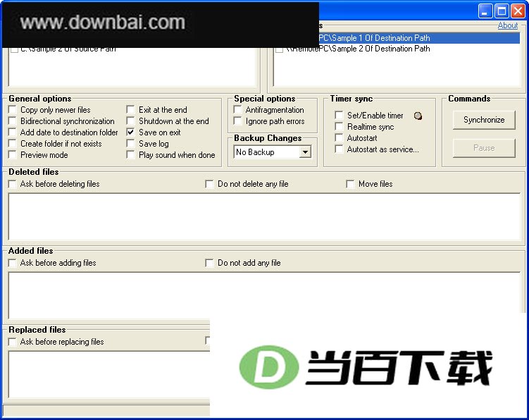Check Ask before adding files
The height and width of the screenshot is (420, 529).
[x=13, y=263]
